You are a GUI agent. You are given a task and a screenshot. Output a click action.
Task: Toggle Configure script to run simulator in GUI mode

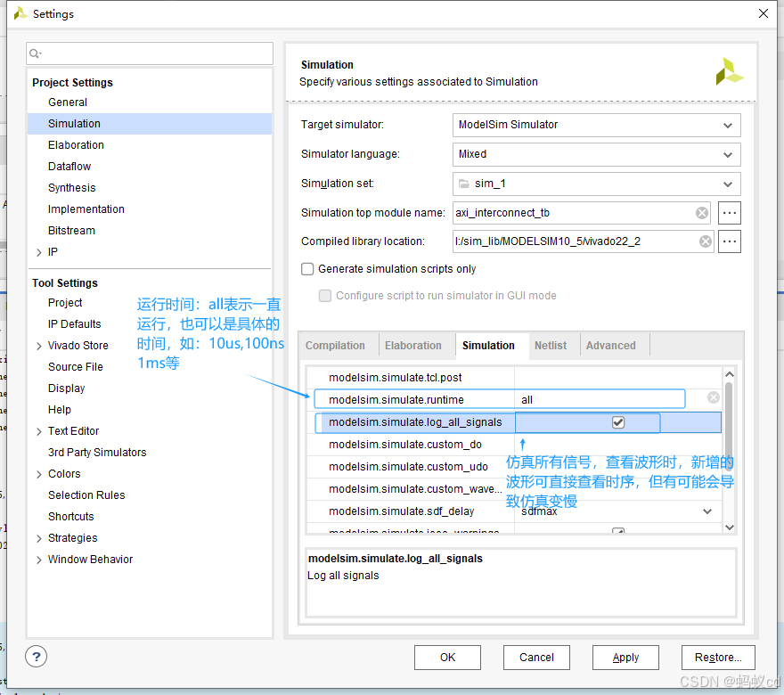tap(325, 296)
